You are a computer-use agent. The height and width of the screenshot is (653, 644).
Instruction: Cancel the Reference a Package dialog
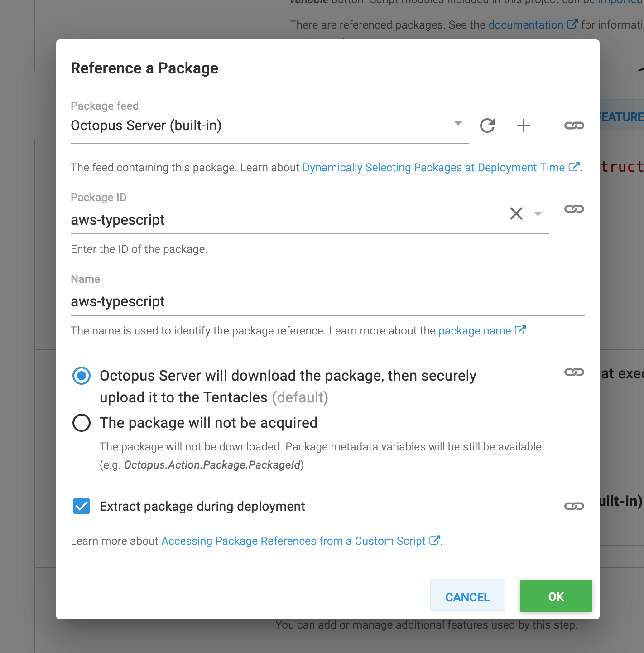tap(467, 596)
